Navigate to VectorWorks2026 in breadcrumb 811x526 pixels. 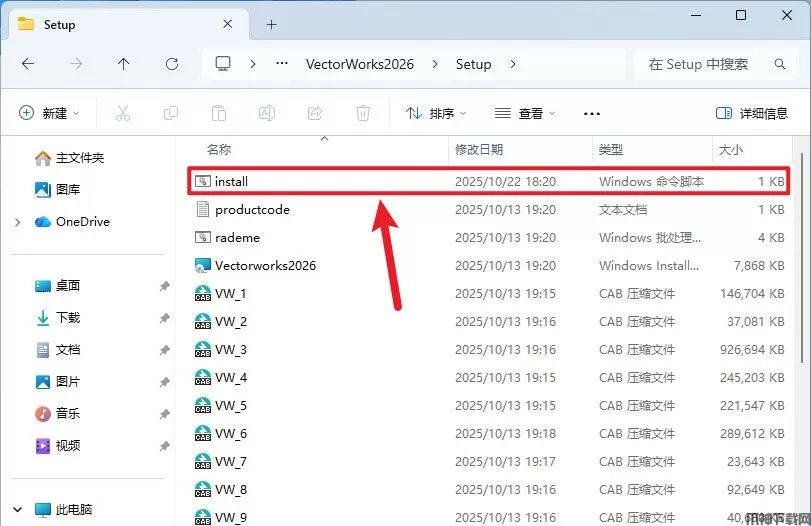point(360,64)
